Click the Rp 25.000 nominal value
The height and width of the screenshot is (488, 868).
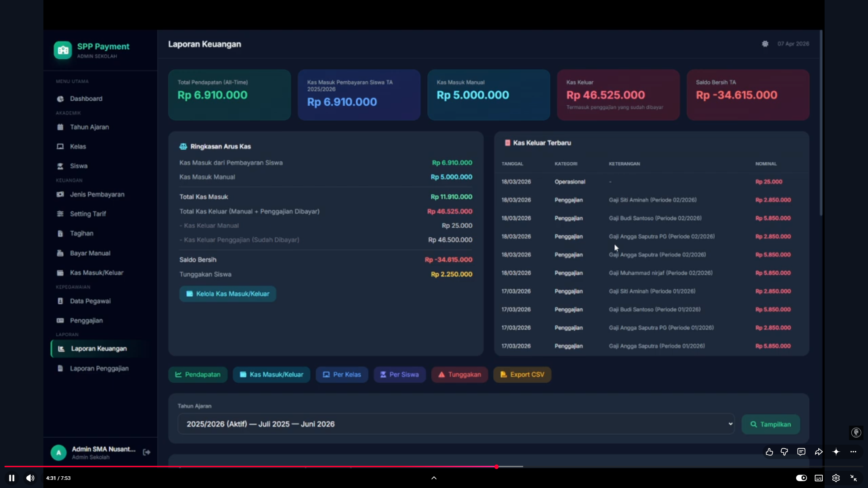[769, 182]
